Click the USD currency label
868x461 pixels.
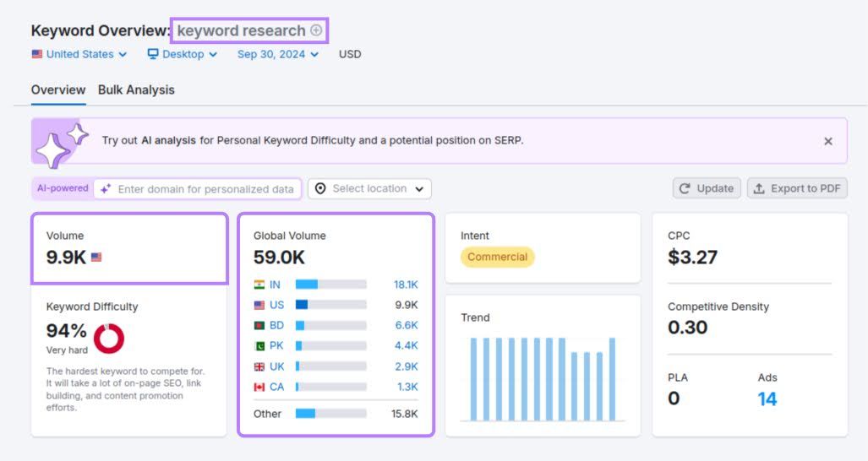point(350,54)
